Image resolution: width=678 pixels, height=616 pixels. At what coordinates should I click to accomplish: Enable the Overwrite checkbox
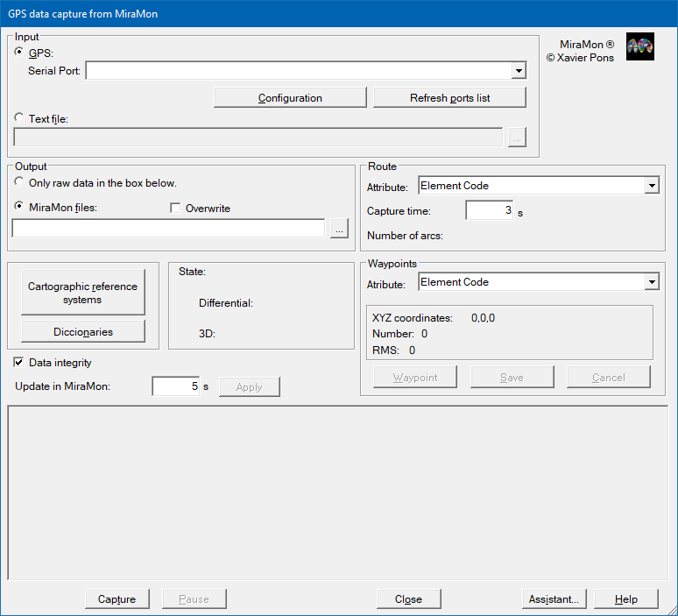(x=175, y=209)
